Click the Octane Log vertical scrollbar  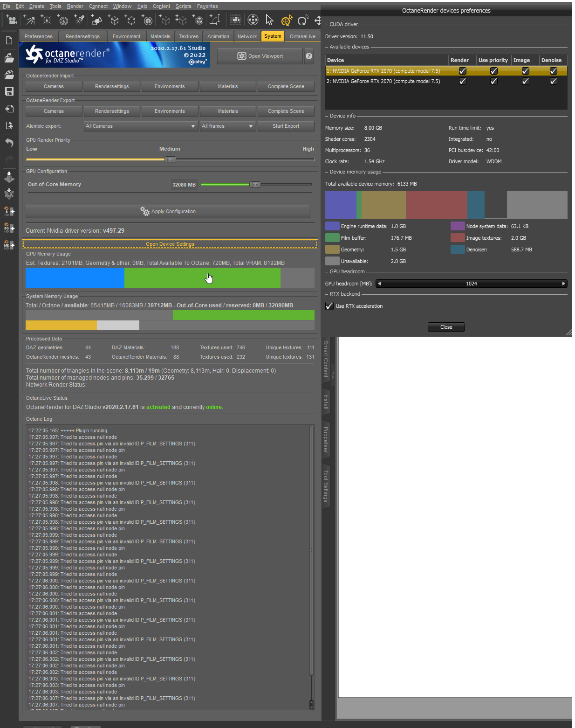(311, 568)
